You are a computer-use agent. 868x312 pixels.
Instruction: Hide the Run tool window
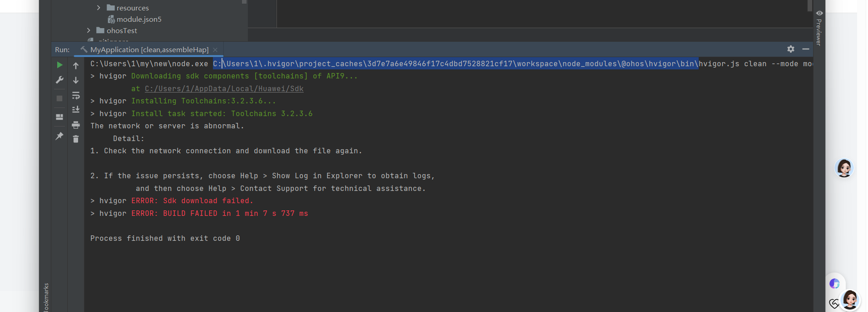point(806,49)
